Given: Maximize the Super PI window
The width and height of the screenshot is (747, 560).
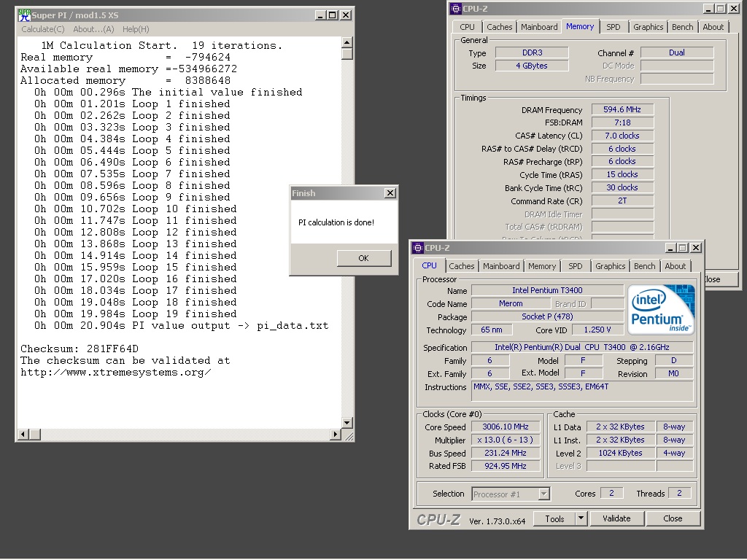Looking at the screenshot, I should click(x=333, y=15).
